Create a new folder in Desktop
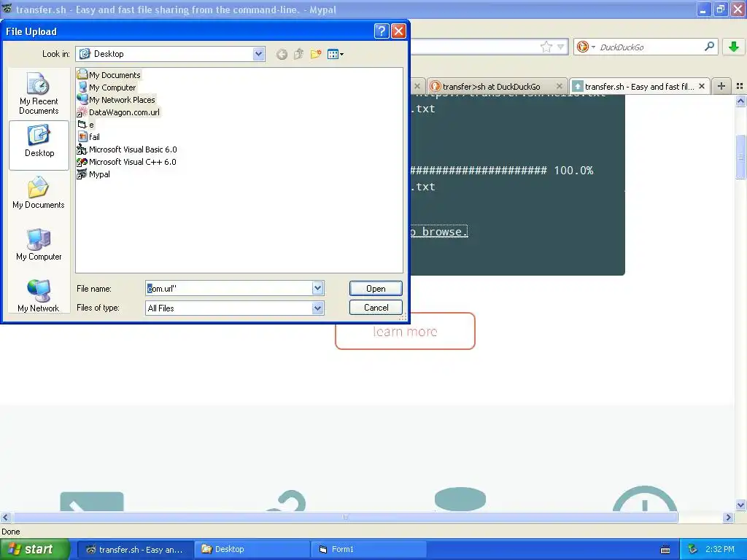Viewport: 747px width, 560px height. click(x=316, y=54)
